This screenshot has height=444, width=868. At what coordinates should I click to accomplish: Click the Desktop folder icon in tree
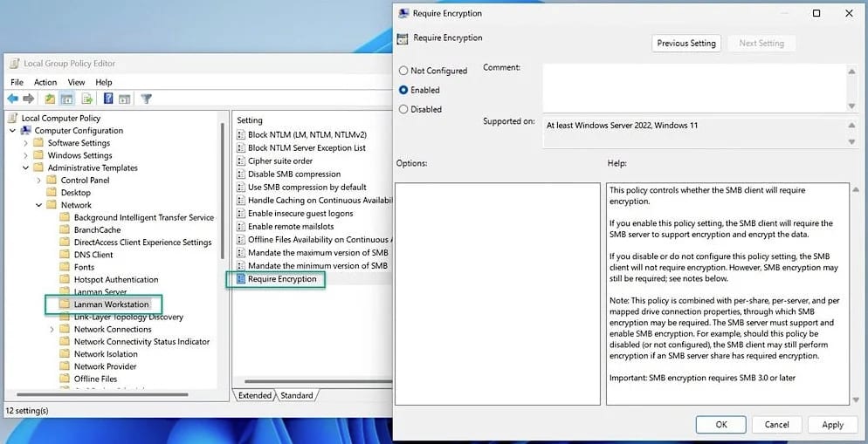click(x=52, y=193)
